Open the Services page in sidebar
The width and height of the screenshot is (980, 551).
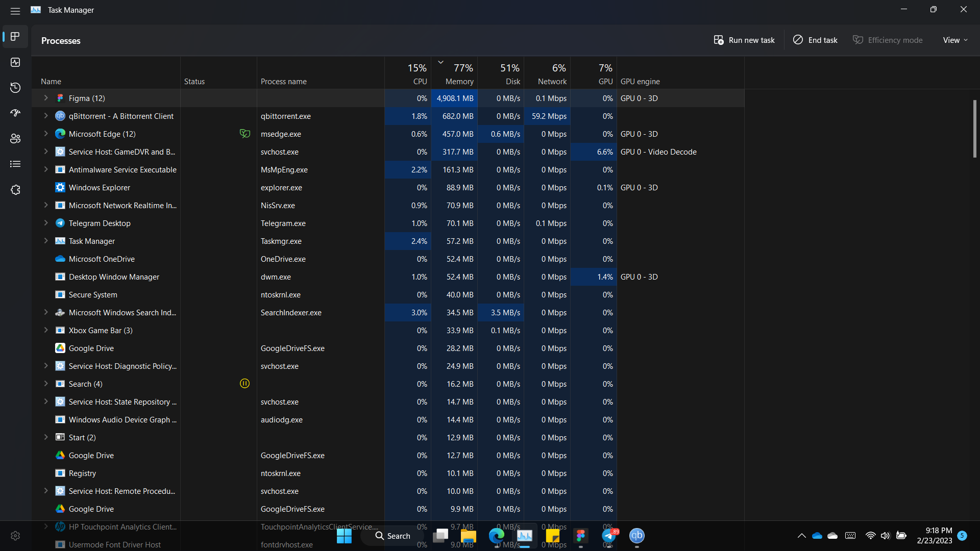click(x=15, y=190)
